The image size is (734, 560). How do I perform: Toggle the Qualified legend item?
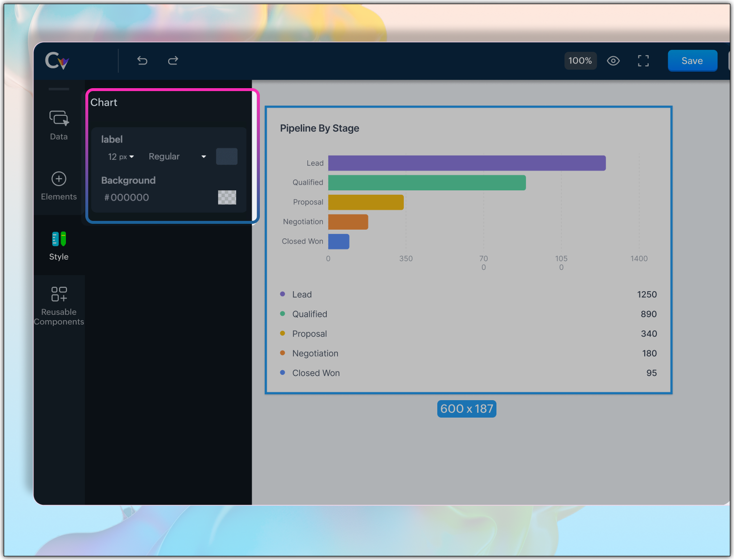click(309, 314)
